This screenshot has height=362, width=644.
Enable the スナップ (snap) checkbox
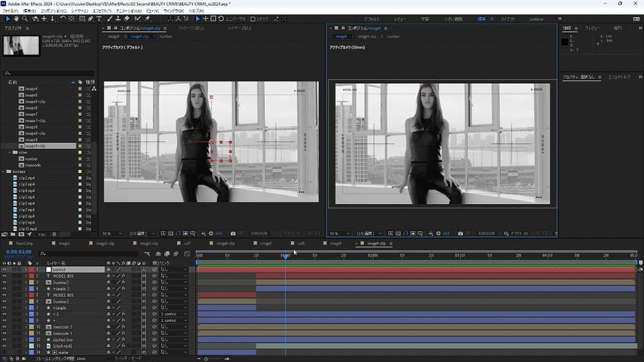click(x=253, y=19)
